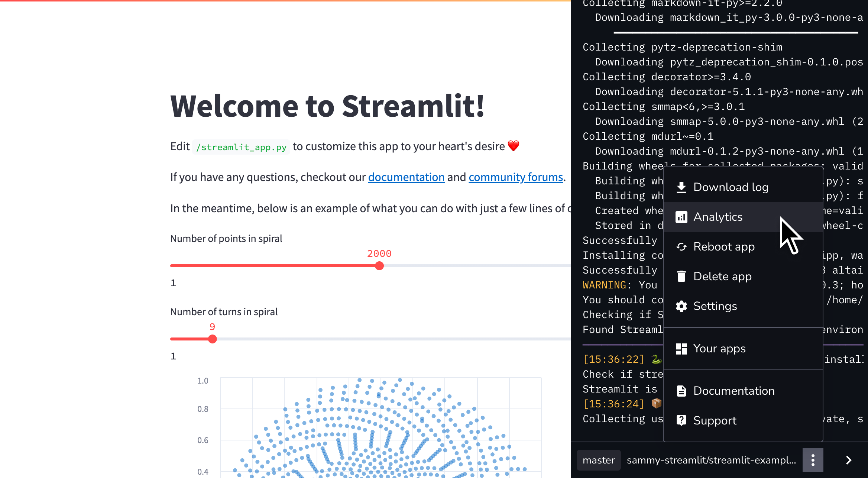Click the sammy-streamlit repository name

(x=711, y=460)
